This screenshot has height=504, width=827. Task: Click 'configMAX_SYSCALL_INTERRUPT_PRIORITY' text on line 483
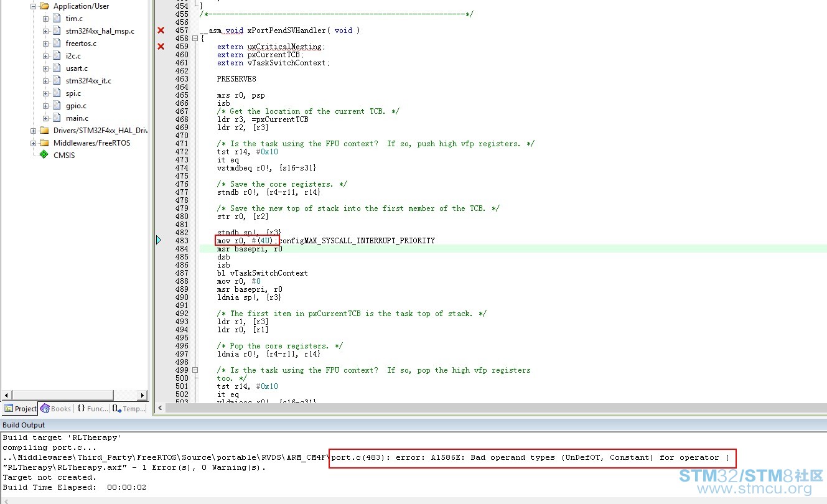pyautogui.click(x=358, y=241)
